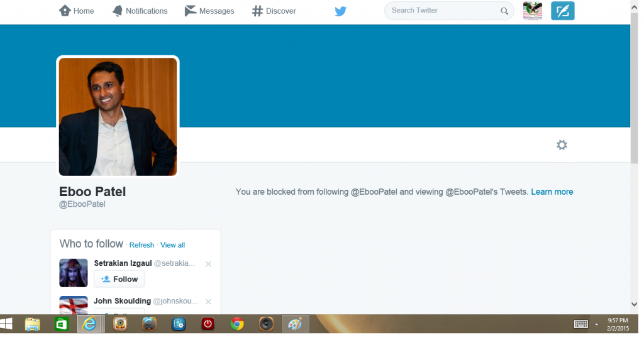Open the Discover tab
The width and height of the screenshot is (644, 362).
click(x=274, y=11)
